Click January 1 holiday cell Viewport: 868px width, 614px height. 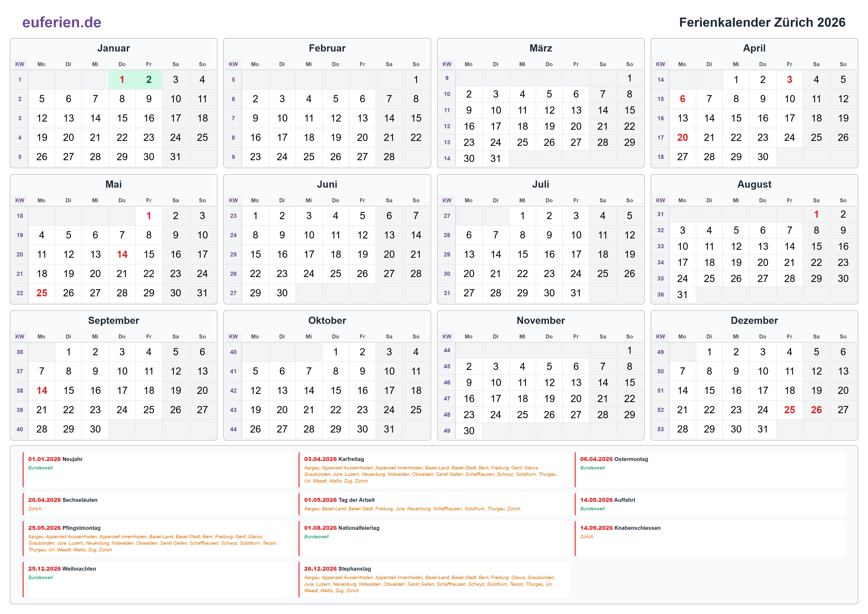coord(122,79)
